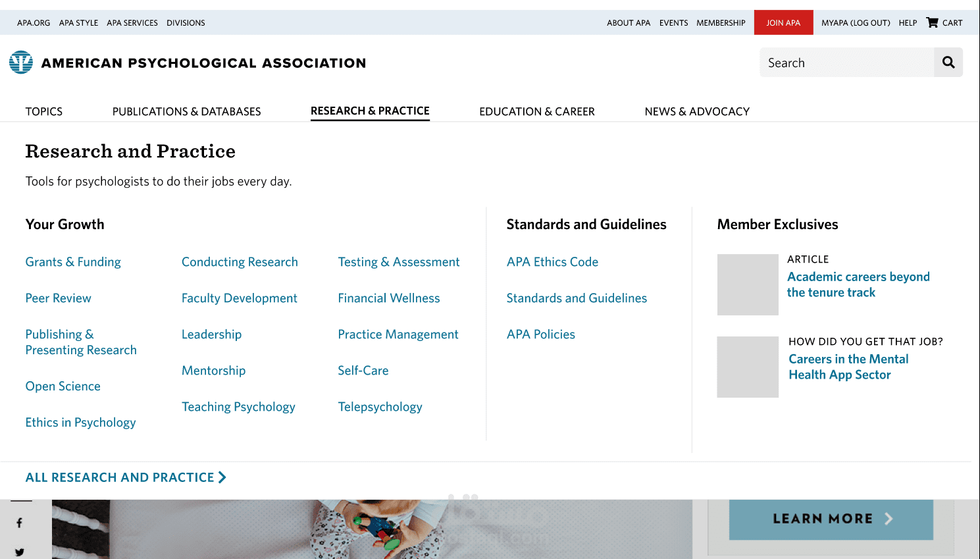Click the Join APA button
Viewport: 980px width, 559px height.
[x=783, y=22]
